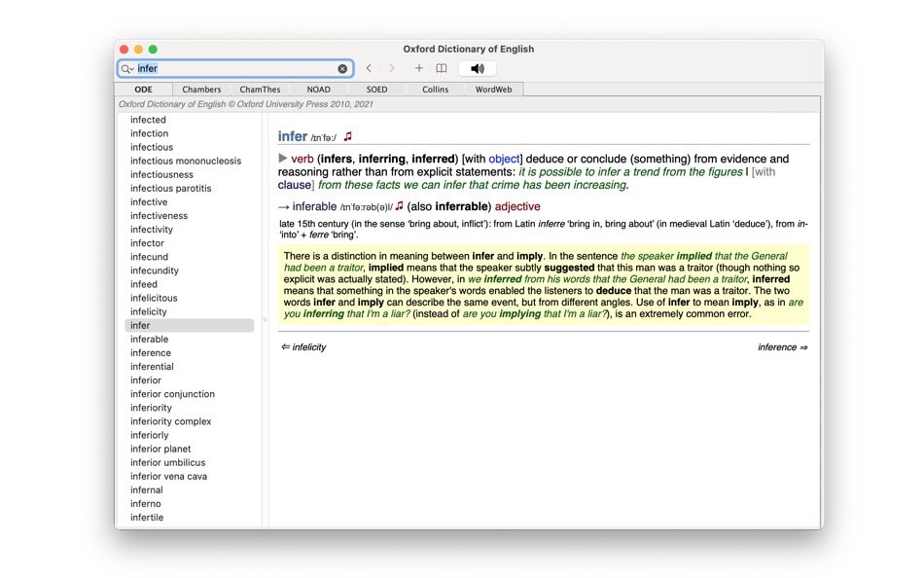924x578 pixels.
Task: Click the 'inferable' derivative word
Action: click(315, 206)
